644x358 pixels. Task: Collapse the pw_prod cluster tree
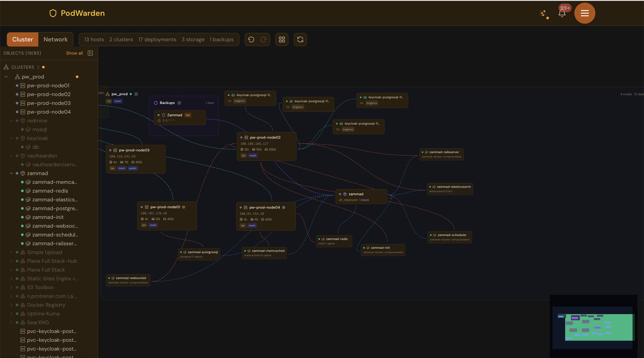coord(6,77)
